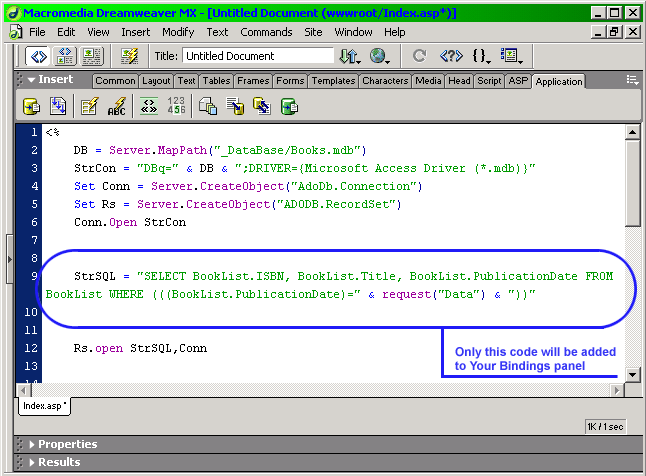646x476 pixels.
Task: Open the View menu
Action: pyautogui.click(x=98, y=32)
